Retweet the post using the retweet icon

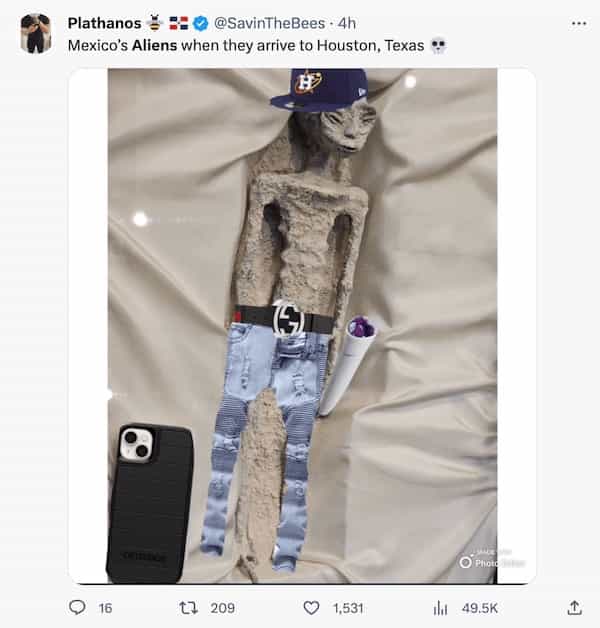click(188, 608)
